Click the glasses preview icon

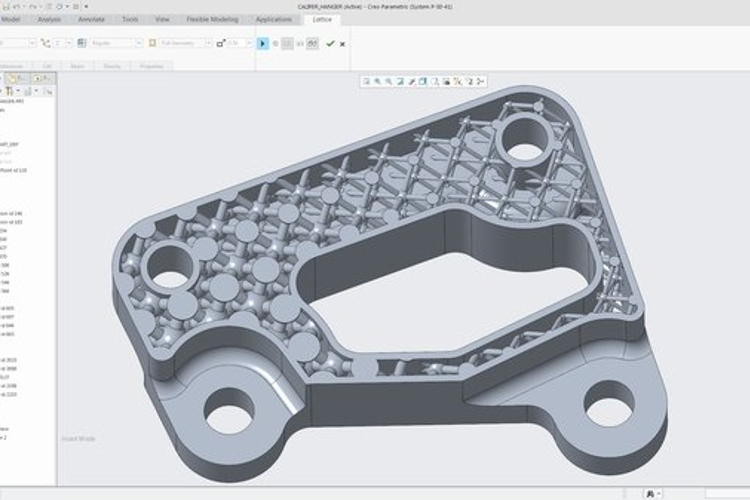click(313, 44)
